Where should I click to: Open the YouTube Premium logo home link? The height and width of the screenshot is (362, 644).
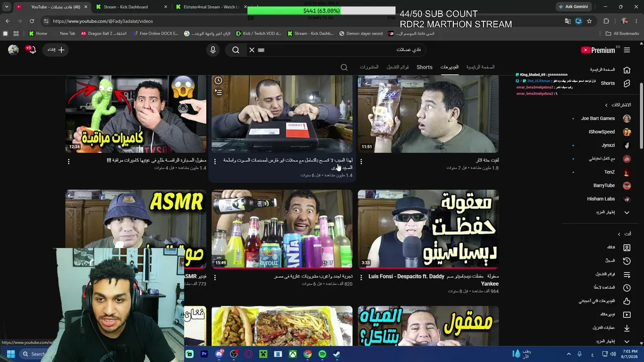[598, 50]
